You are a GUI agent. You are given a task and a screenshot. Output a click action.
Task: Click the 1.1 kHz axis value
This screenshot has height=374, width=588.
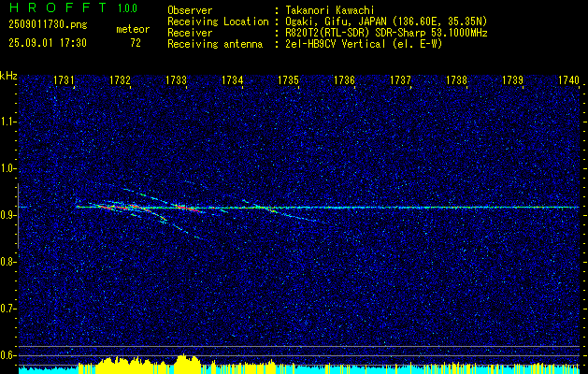point(7,122)
